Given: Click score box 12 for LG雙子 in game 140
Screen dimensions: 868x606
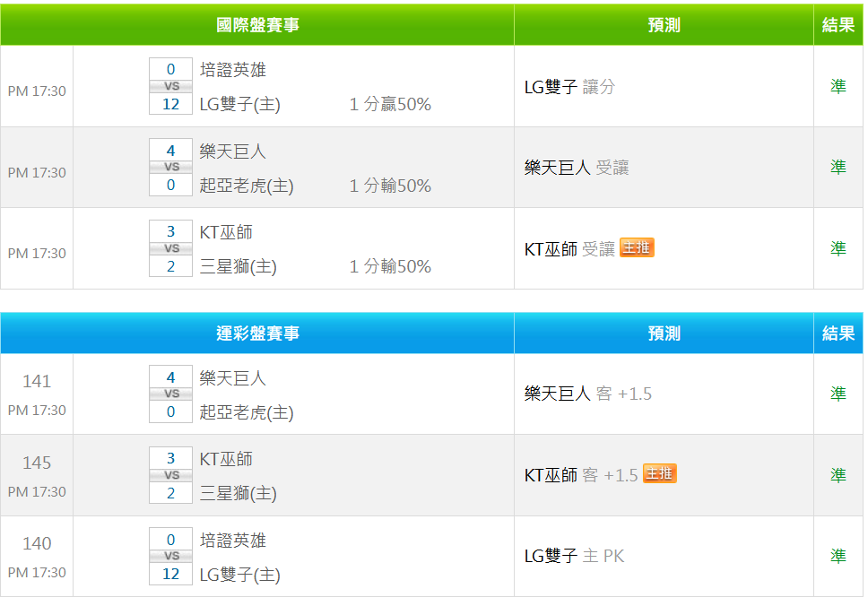Looking at the screenshot, I should 170,574.
